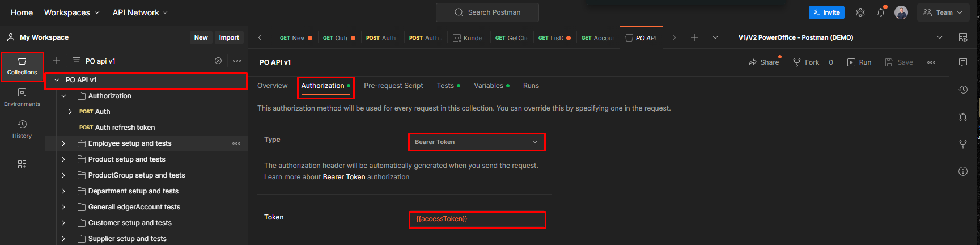Switch to the Variables tab
Image resolution: width=980 pixels, height=245 pixels.
(x=489, y=86)
